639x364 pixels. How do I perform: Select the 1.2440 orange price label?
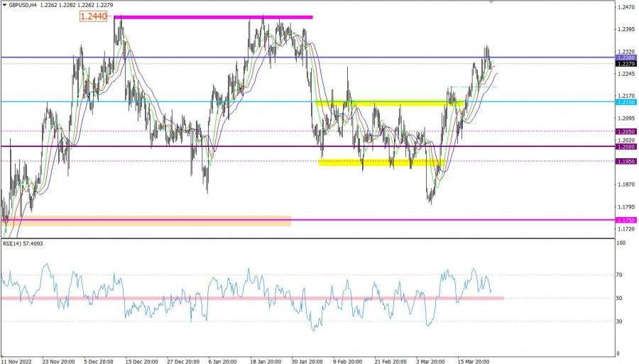coord(96,16)
